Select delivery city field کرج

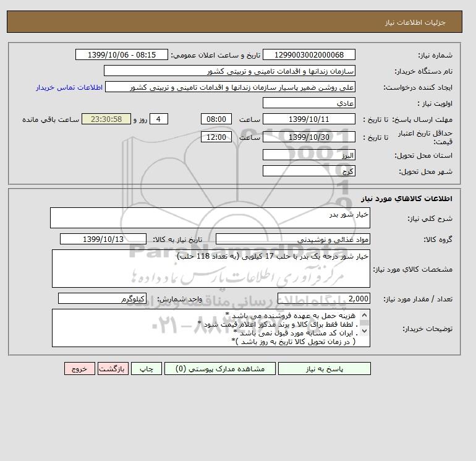[x=308, y=171]
